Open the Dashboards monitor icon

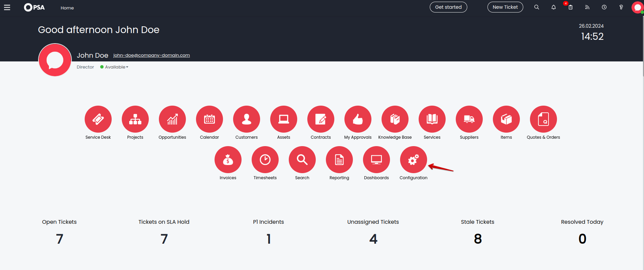376,160
